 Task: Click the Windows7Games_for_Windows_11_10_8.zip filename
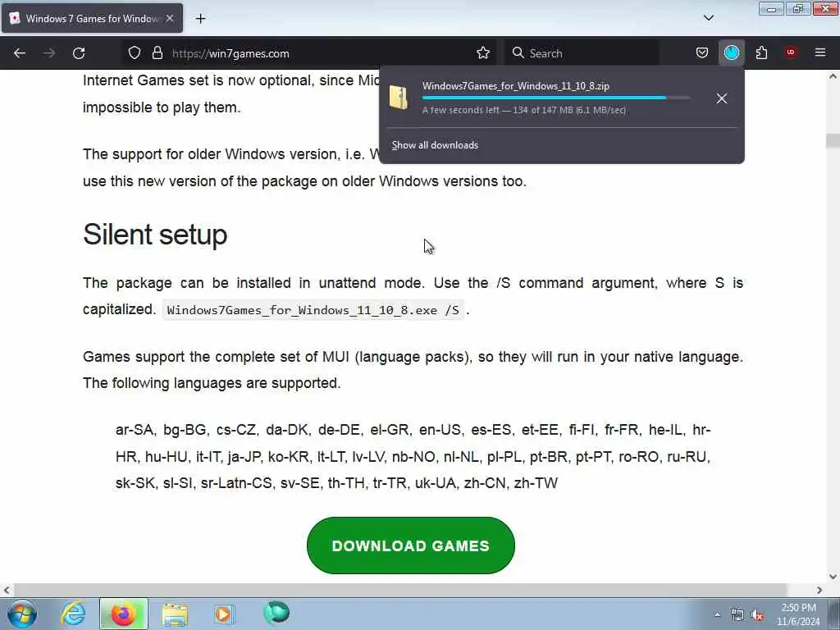point(516,85)
